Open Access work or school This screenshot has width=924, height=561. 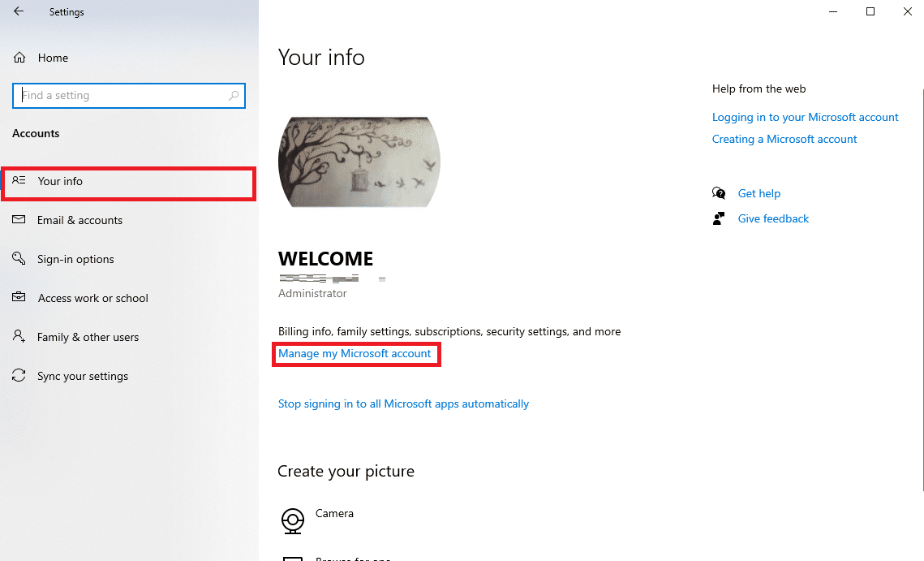93,298
